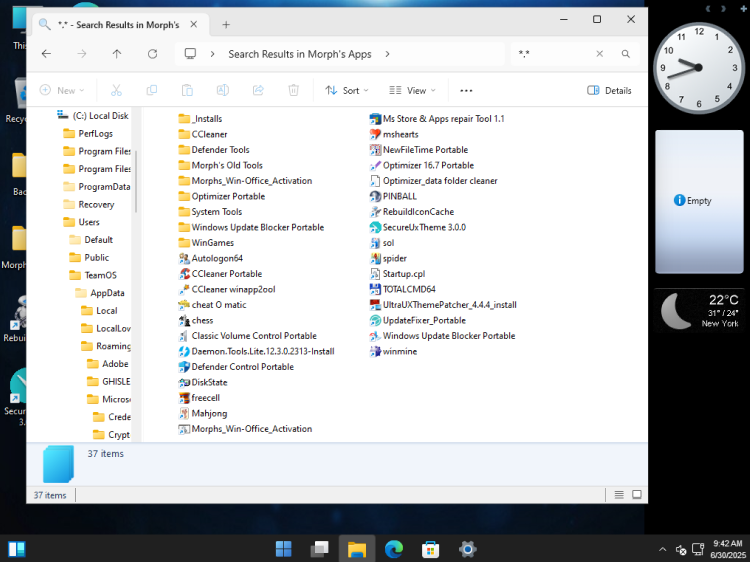750x562 pixels.
Task: Select Roaming folder in navigation tree
Action: [106, 346]
